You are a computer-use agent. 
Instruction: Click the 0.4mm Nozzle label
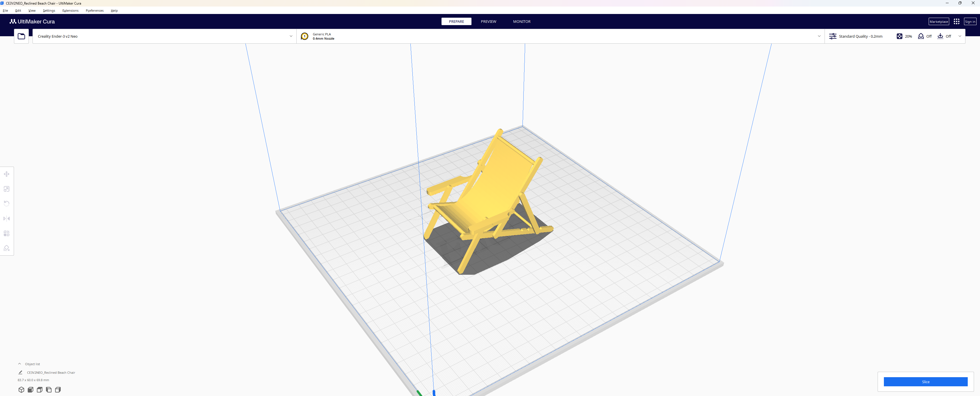tap(323, 39)
